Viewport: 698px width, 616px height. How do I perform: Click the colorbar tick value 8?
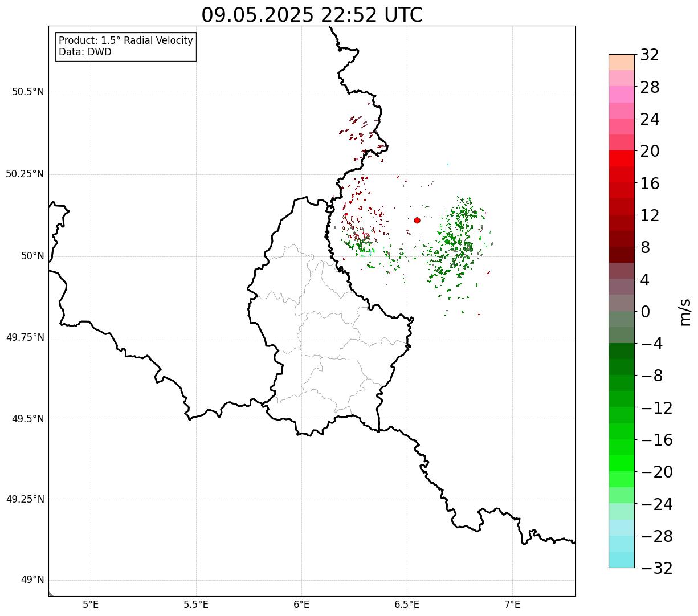[645, 247]
